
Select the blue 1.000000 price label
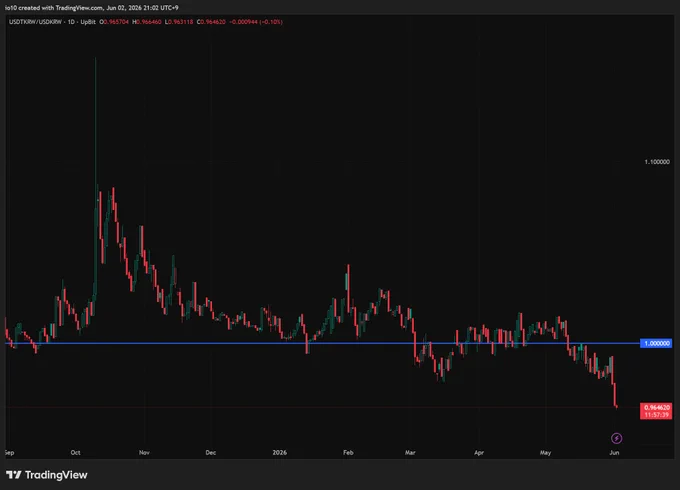click(x=656, y=343)
